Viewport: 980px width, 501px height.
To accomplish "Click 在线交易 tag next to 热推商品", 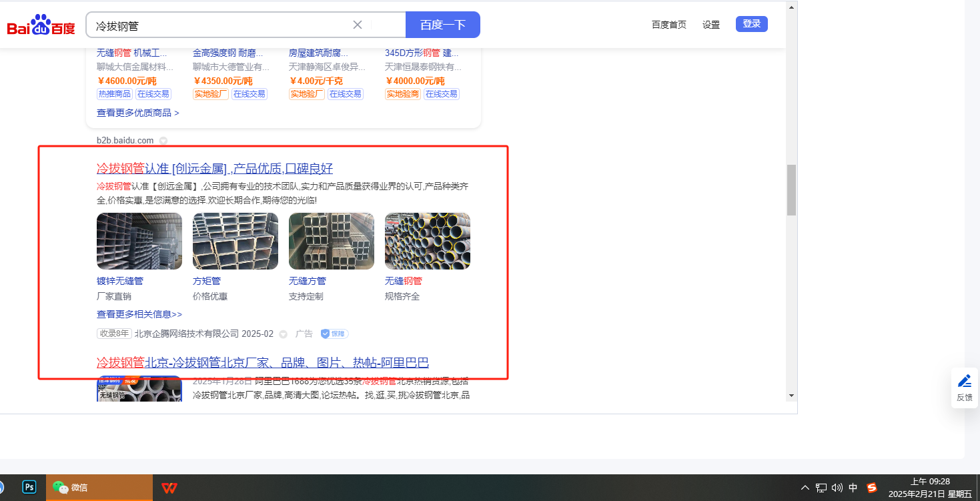I will click(153, 94).
